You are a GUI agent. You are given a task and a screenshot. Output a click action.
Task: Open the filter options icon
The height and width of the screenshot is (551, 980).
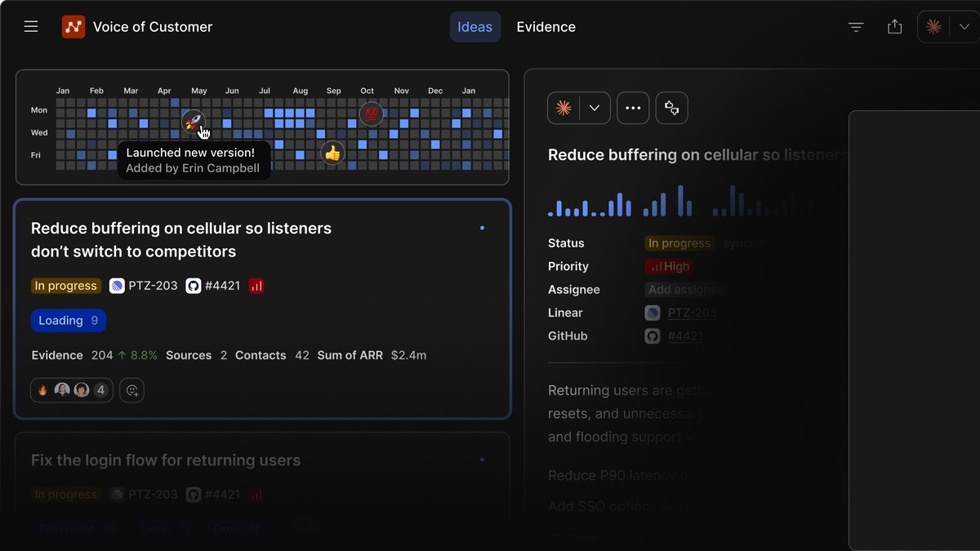(856, 27)
